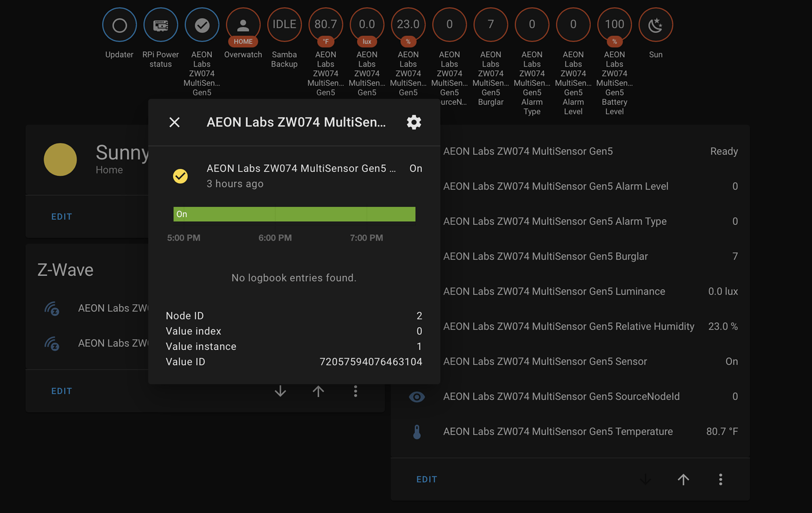Edit the Z-Wave card
This screenshot has height=513, width=812.
[x=62, y=391]
